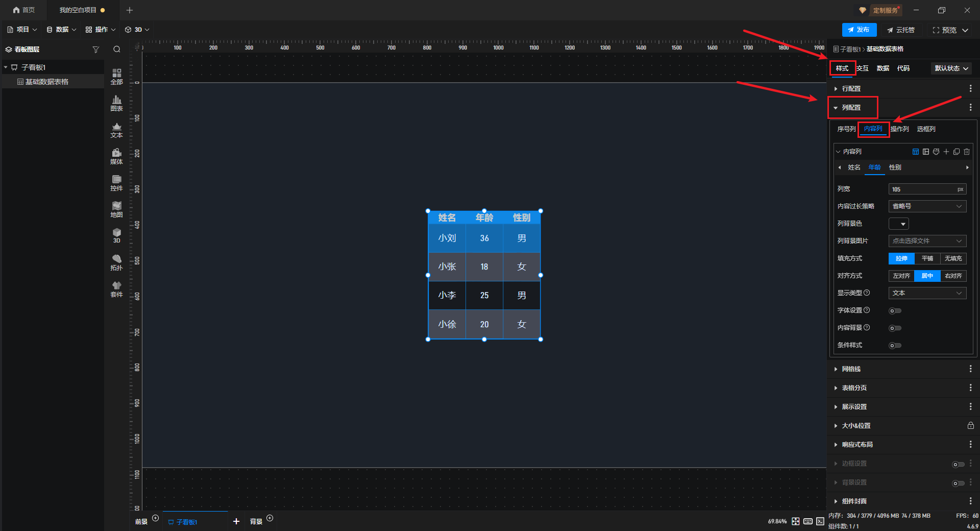Select the 媒体 (media) component icon
This screenshot has height=531, width=980.
[x=116, y=156]
